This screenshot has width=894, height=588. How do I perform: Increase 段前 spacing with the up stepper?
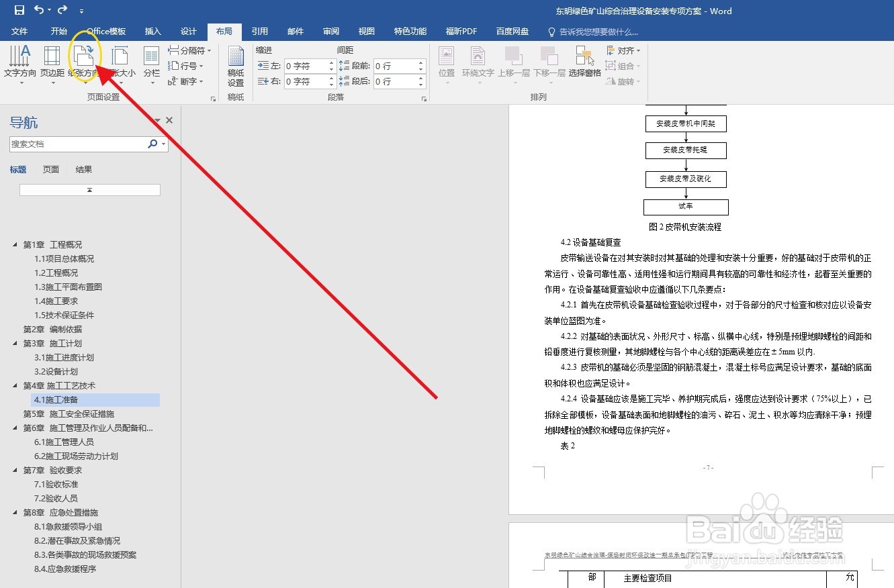(421, 62)
